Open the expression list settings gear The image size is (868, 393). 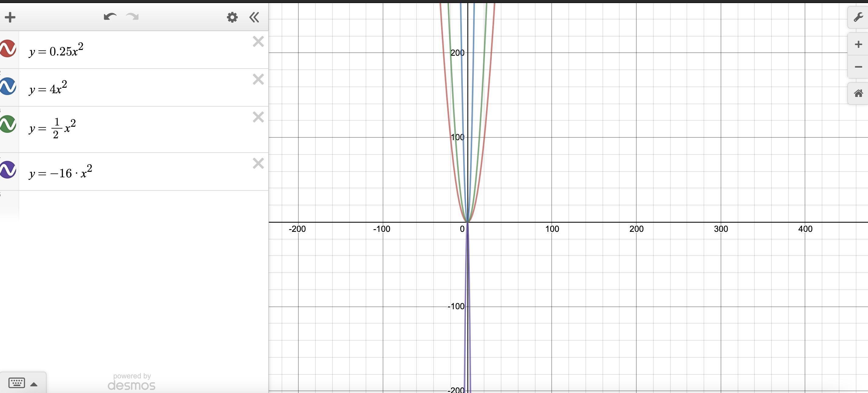click(232, 17)
